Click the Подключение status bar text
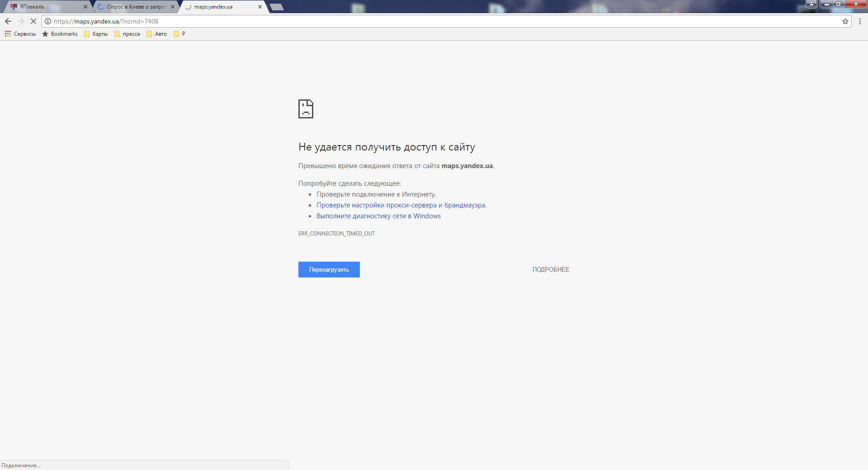 [21, 465]
